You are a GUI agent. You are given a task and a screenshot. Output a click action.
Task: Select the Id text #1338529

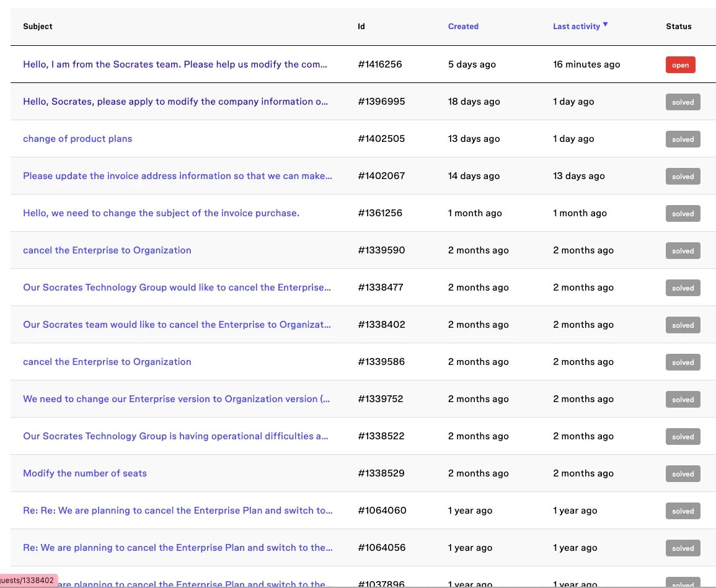[381, 473]
